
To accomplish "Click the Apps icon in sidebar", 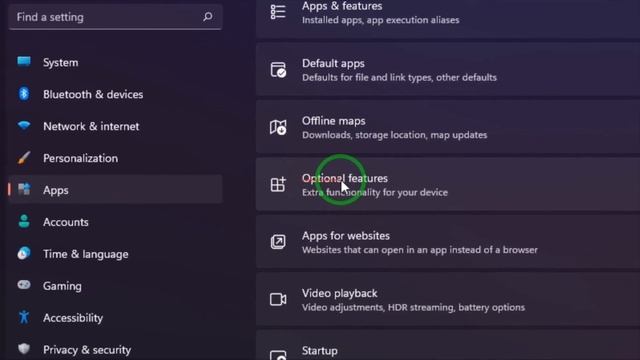I will point(24,189).
